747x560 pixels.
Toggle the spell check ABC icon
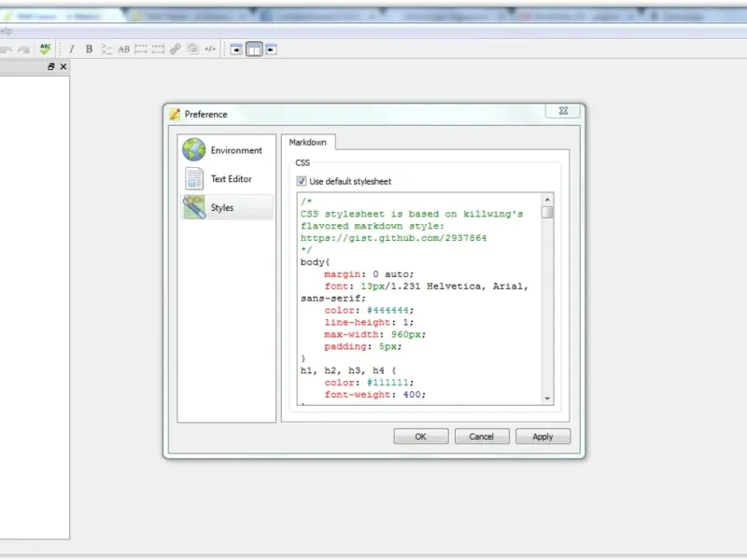tap(45, 49)
